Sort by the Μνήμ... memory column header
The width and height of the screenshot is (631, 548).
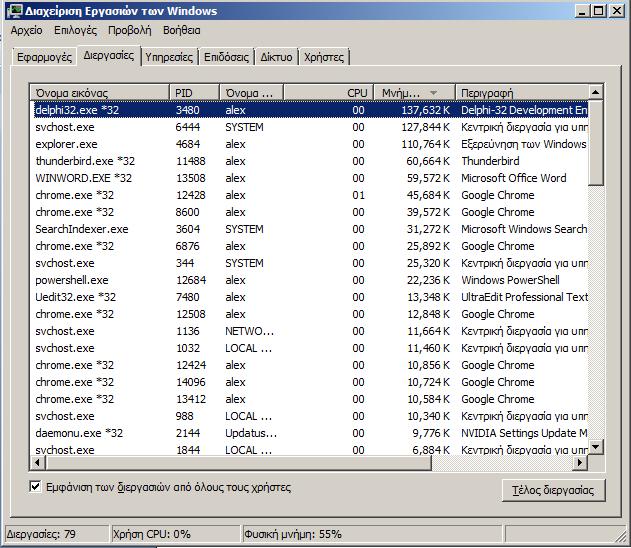pyautogui.click(x=415, y=93)
